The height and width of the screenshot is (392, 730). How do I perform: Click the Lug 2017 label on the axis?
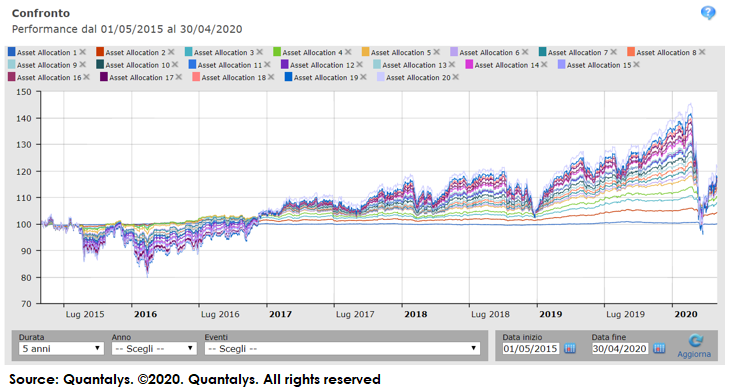click(355, 314)
